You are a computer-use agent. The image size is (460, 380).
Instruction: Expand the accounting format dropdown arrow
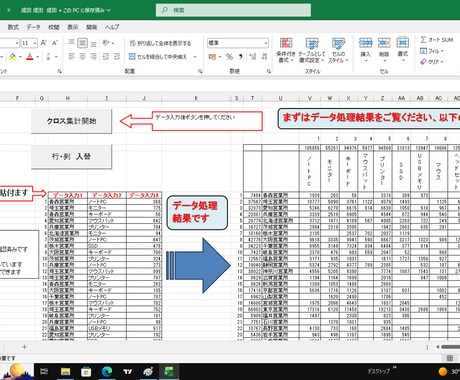pos(220,57)
